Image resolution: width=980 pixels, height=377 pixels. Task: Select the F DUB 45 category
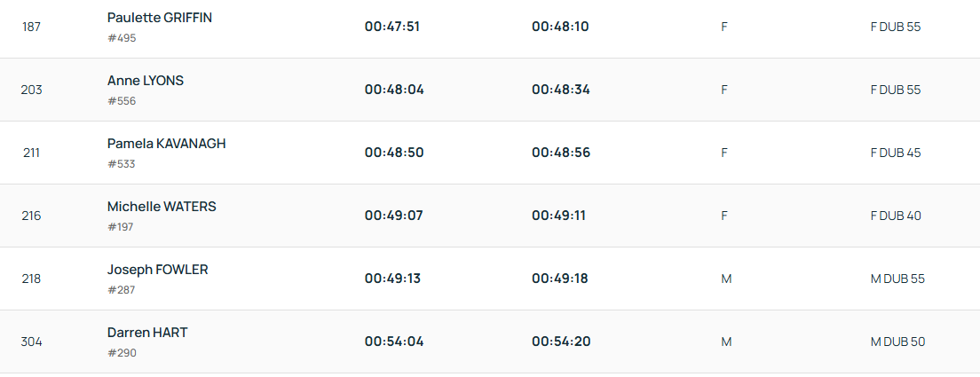(896, 153)
